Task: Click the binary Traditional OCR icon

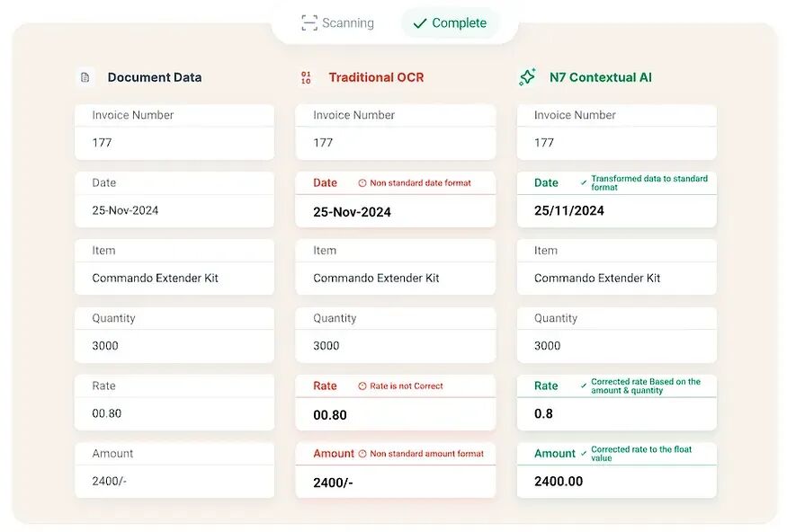Action: [x=306, y=77]
